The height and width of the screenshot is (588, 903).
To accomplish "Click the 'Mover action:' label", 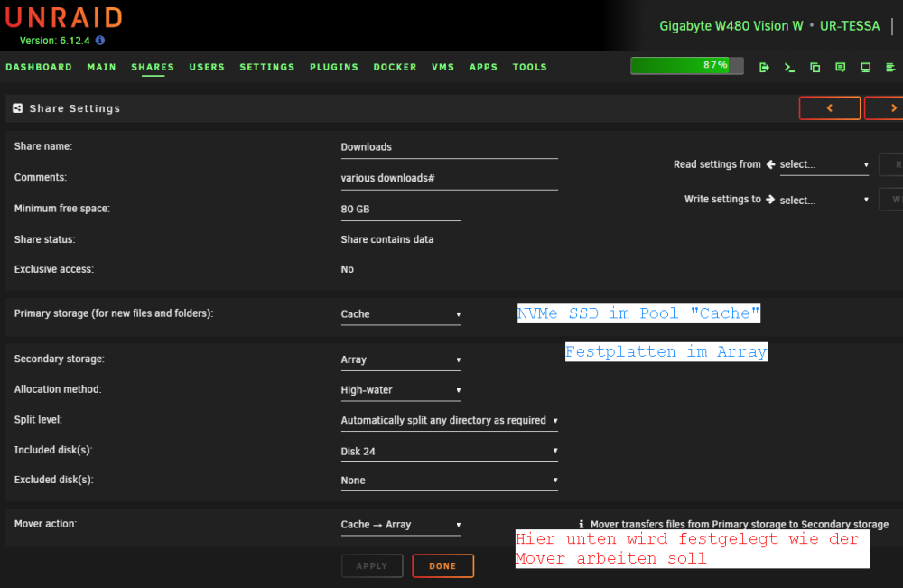I will (45, 524).
